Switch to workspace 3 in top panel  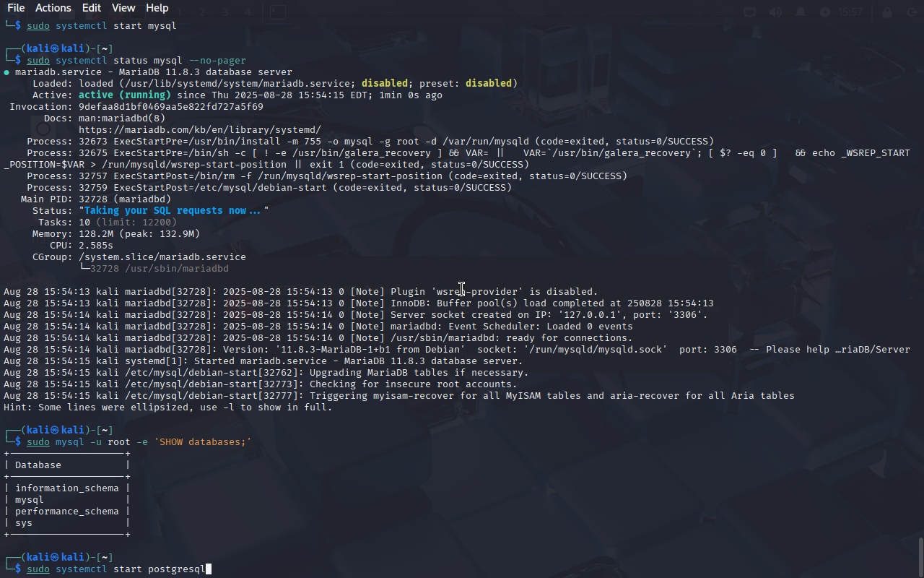[225, 12]
